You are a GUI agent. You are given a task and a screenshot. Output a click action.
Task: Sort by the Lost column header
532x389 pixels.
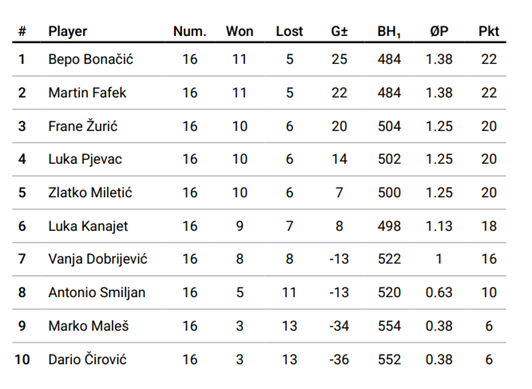[x=289, y=31]
